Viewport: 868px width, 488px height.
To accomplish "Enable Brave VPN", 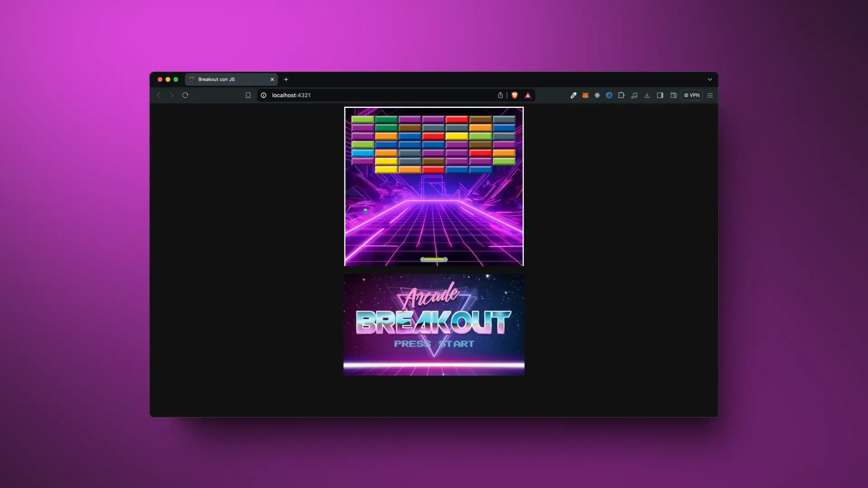I will pos(692,95).
